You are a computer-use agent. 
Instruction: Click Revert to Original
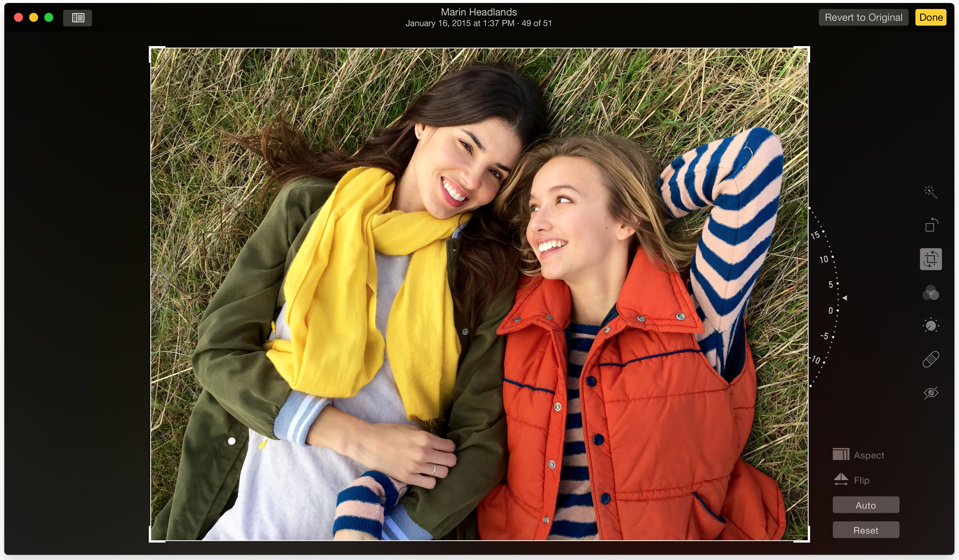(x=863, y=17)
